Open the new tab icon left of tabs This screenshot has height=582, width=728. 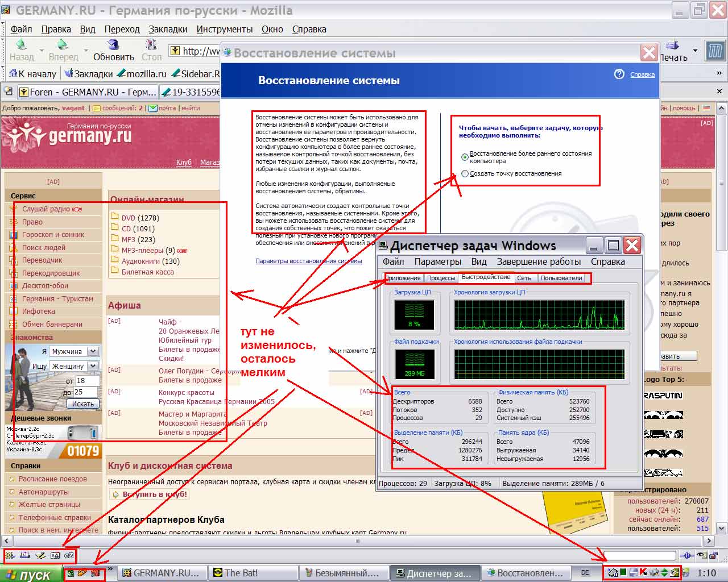(x=8, y=91)
